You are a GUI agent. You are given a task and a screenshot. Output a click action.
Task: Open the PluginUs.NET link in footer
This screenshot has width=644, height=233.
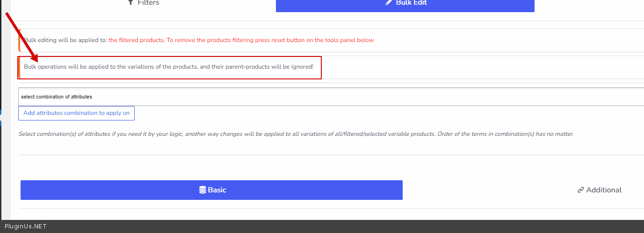(x=25, y=226)
